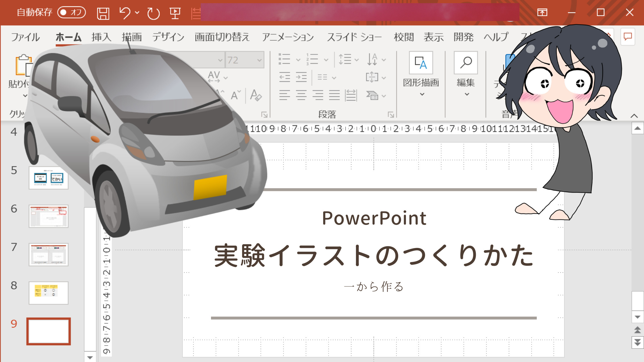Screen dimensions: 644x362
Task: Center the text alignment
Action: point(301,95)
